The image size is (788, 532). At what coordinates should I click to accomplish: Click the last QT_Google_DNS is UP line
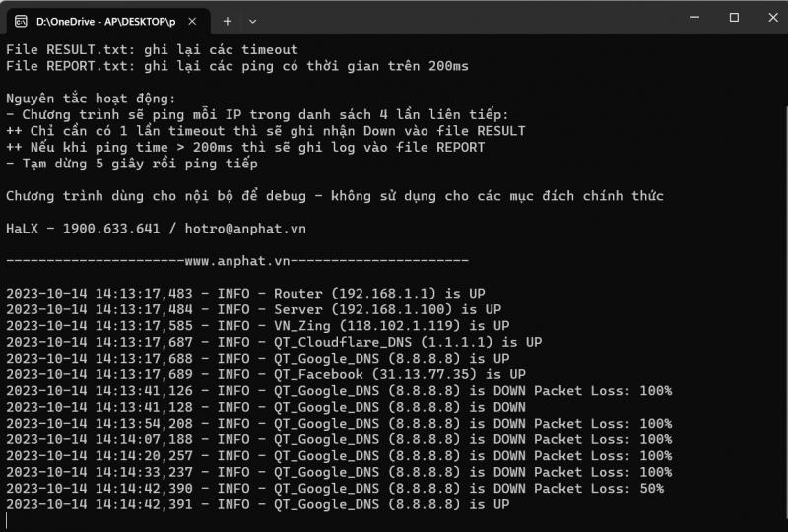pos(258,504)
